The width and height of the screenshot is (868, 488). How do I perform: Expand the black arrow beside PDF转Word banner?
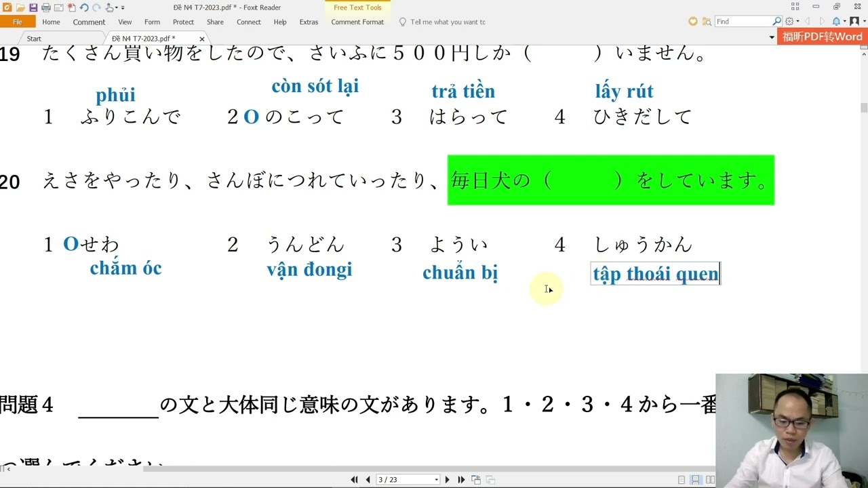click(772, 37)
